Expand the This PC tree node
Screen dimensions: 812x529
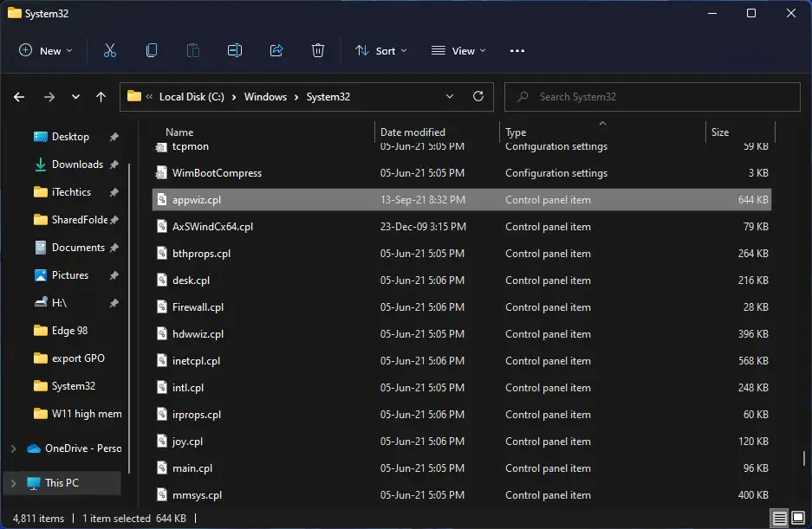point(14,483)
